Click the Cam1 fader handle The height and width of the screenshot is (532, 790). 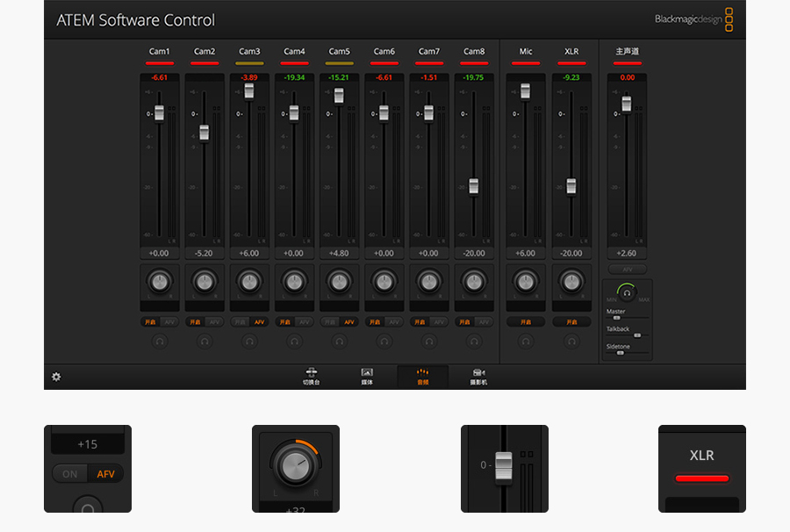tap(159, 113)
